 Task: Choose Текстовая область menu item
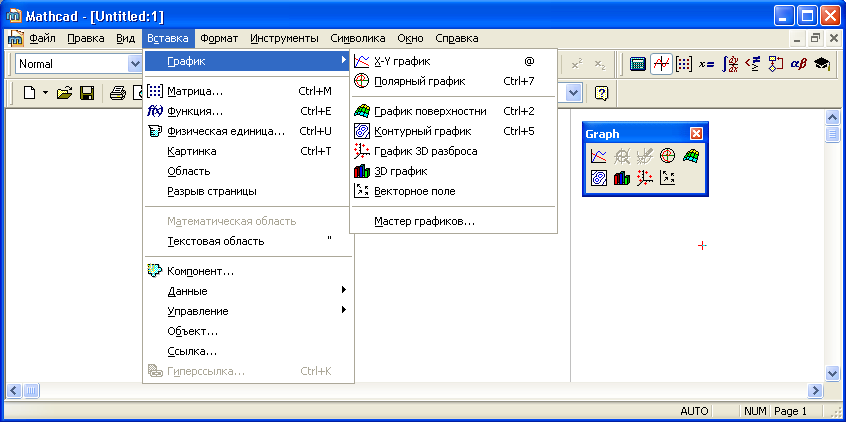click(x=249, y=241)
